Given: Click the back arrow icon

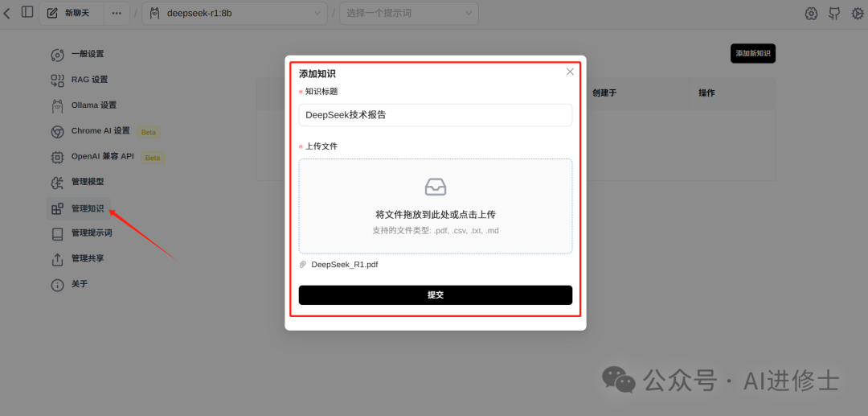Looking at the screenshot, I should click(6, 13).
